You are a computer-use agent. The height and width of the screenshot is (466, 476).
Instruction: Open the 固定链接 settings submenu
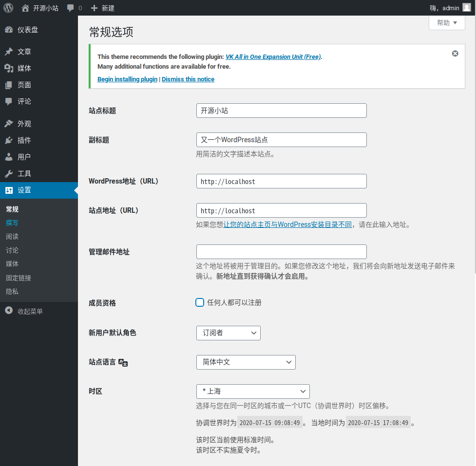[19, 278]
